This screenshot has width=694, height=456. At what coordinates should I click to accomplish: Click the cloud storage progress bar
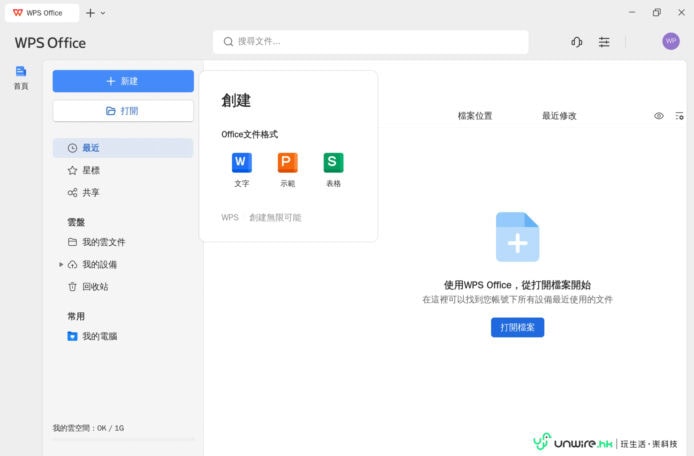pyautogui.click(x=123, y=440)
